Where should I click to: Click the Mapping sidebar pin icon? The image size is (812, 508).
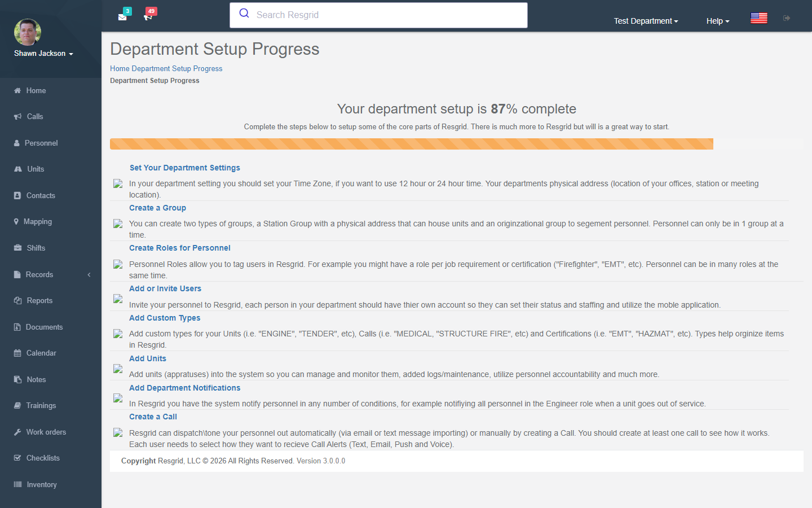[16, 222]
